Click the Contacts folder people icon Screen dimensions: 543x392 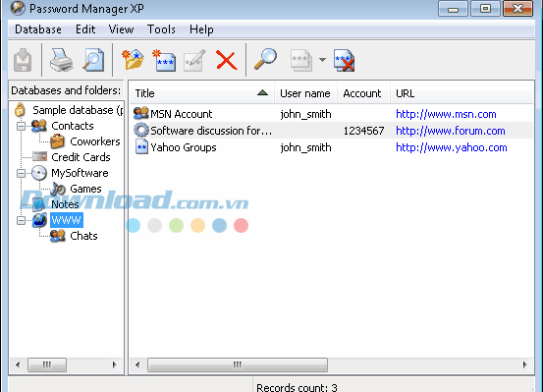pyautogui.click(x=39, y=126)
